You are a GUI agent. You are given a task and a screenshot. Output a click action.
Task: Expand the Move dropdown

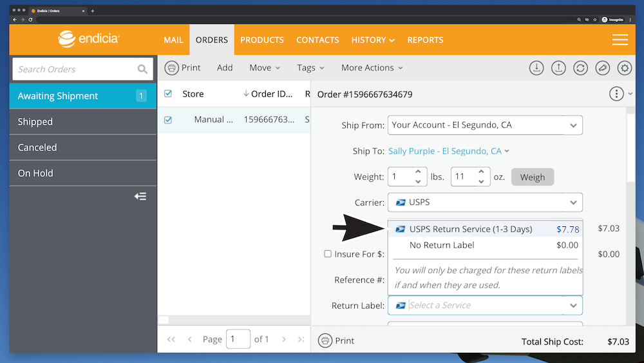(x=265, y=68)
